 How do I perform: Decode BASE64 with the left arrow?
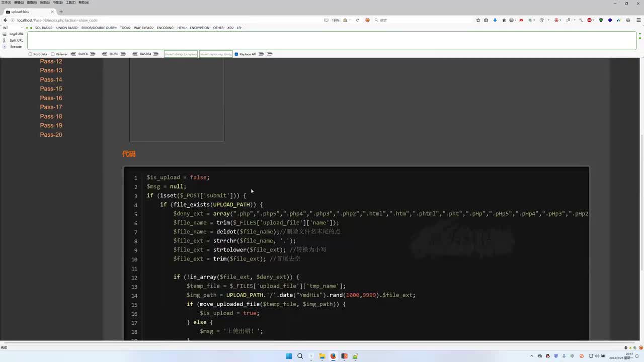point(135,54)
